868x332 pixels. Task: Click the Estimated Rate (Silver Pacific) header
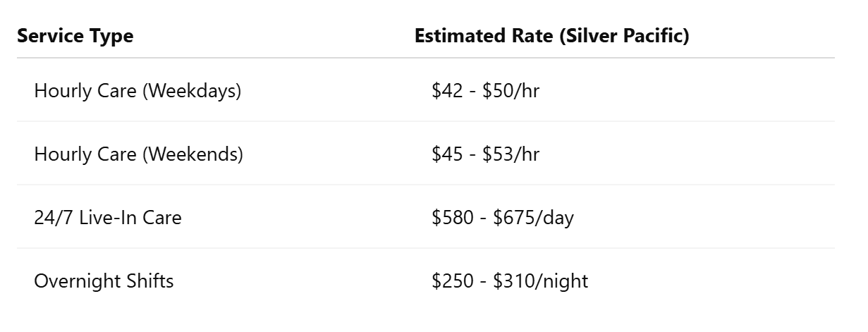pyautogui.click(x=551, y=36)
